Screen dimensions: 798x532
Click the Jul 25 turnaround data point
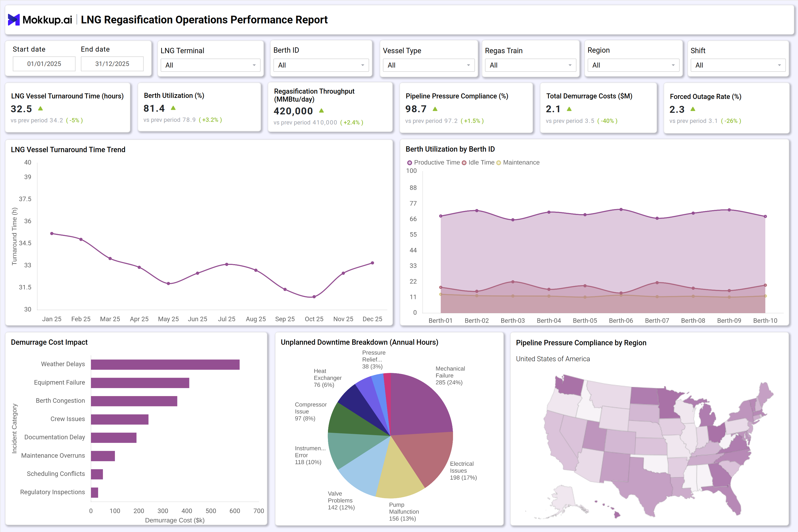point(227,264)
